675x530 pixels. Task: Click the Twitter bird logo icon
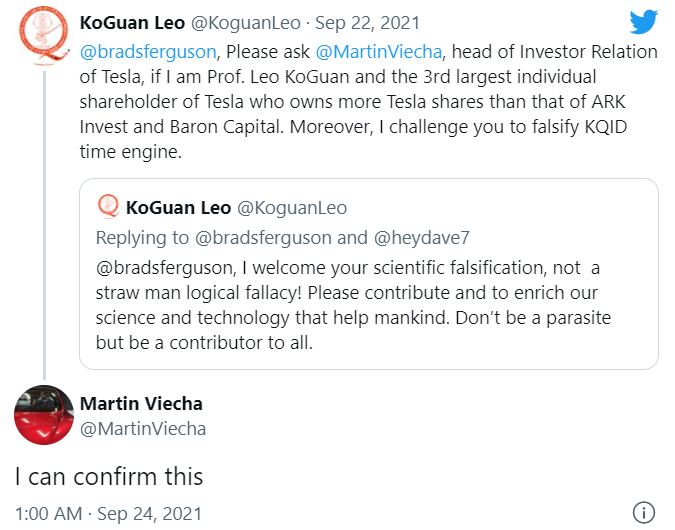point(643,22)
